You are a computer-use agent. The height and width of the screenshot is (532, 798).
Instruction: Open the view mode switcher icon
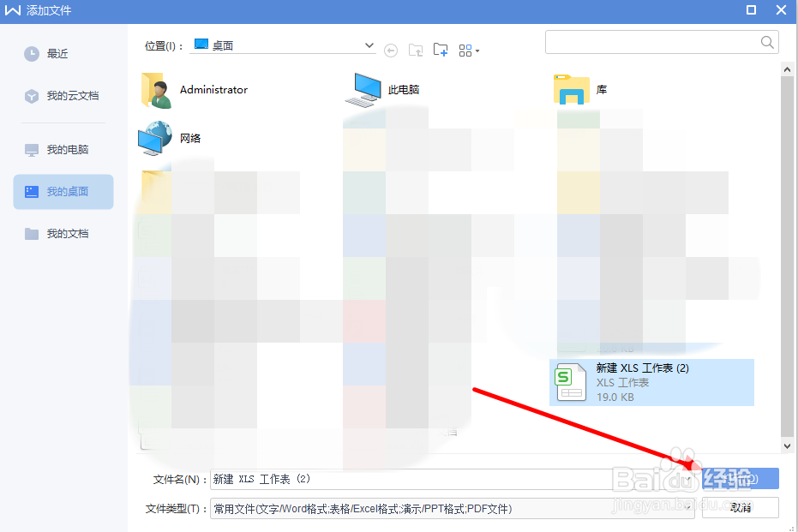(x=464, y=50)
